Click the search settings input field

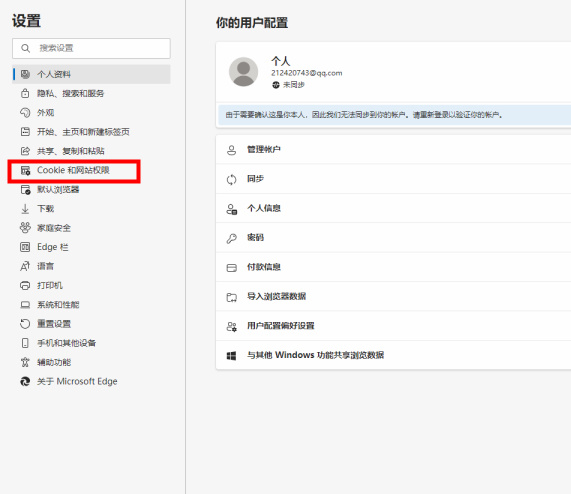coord(91,48)
